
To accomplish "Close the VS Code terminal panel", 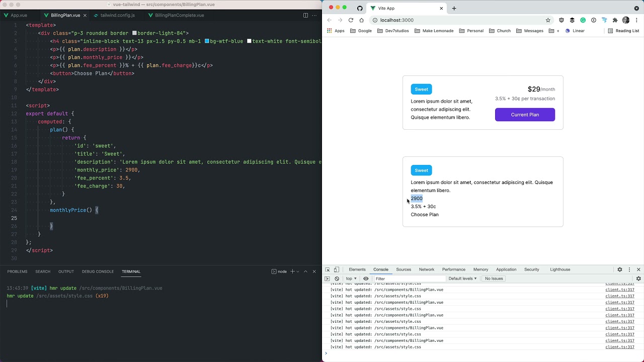I will point(314,271).
